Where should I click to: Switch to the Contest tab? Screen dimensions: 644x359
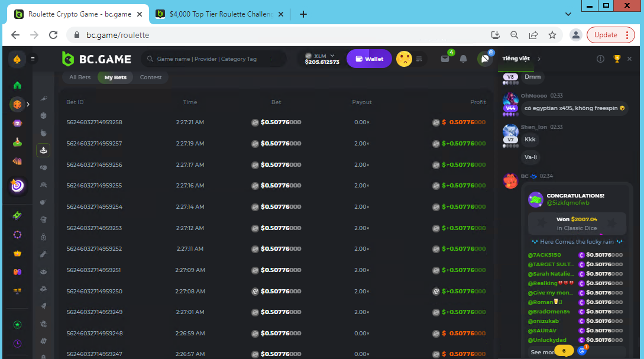151,77
